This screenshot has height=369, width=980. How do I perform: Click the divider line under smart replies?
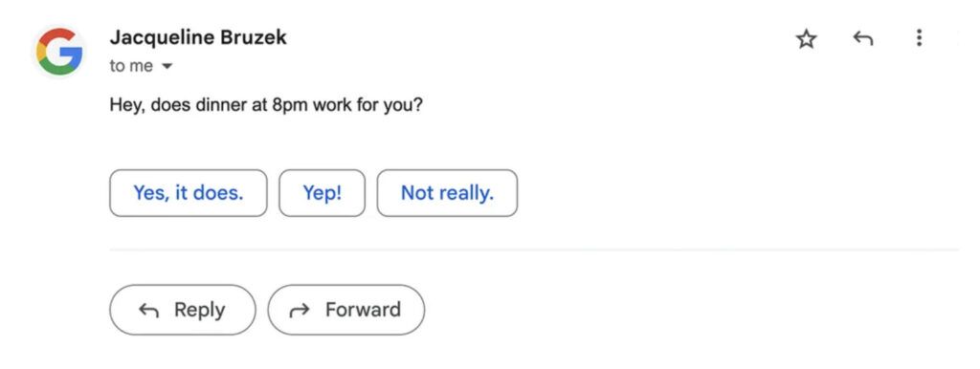[x=534, y=250]
